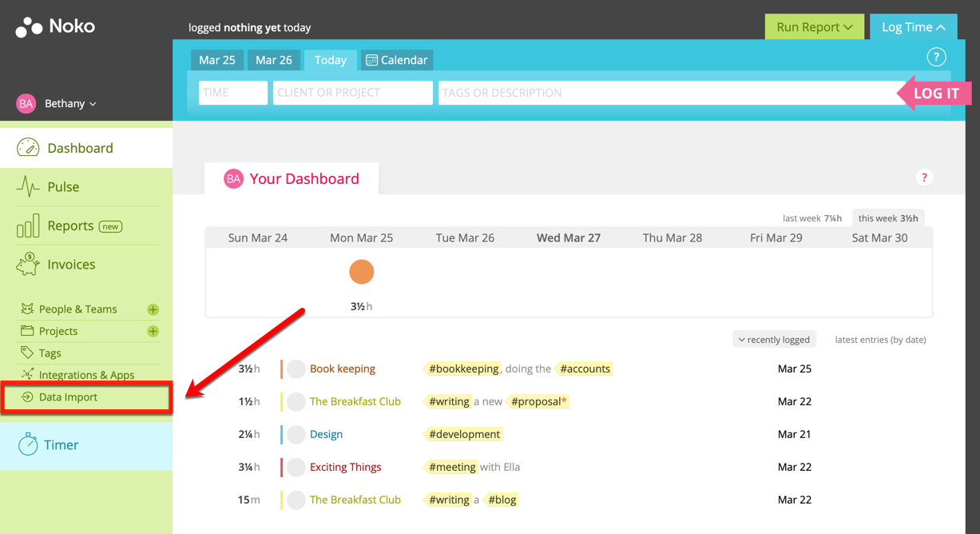Open the Exciting Things project
Viewport: 980px width, 534px height.
click(x=346, y=467)
